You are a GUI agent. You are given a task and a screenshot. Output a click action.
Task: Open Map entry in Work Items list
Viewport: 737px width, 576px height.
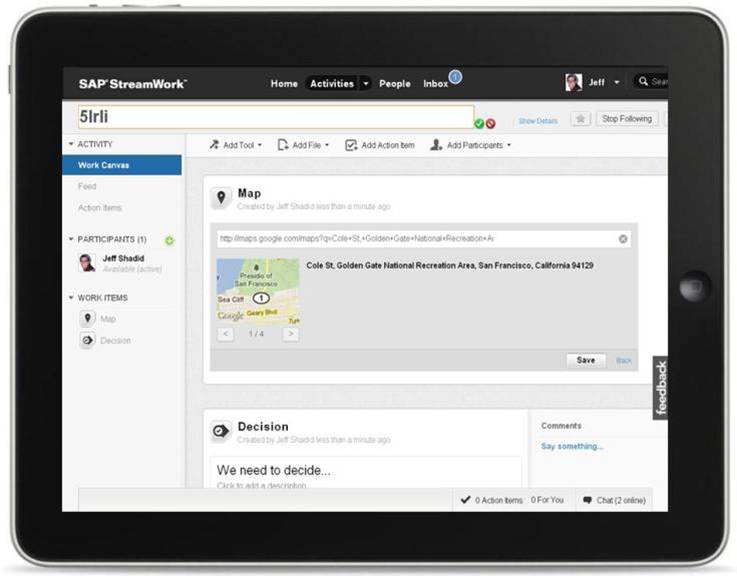(108, 319)
